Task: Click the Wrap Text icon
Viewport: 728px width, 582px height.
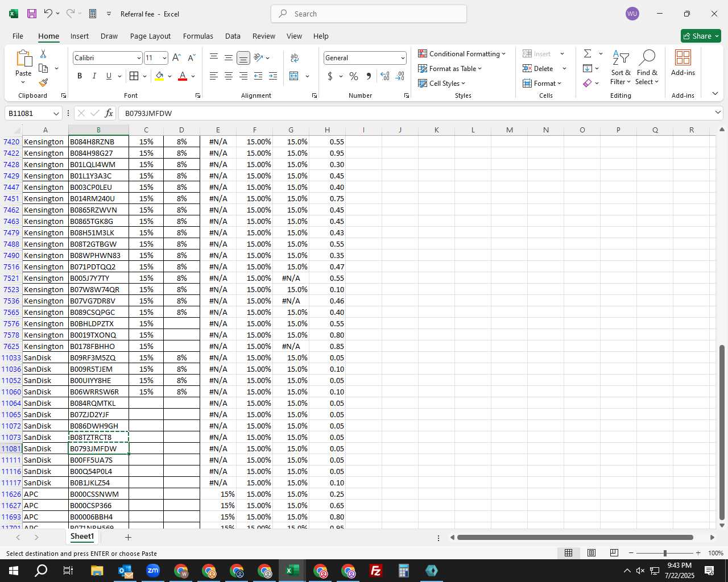Action: tap(295, 58)
